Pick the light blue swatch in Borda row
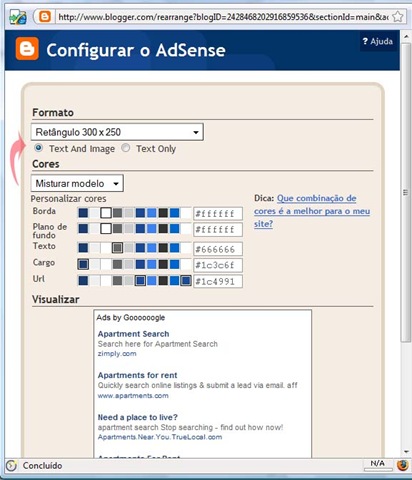Screen dimensions: 412x480 tap(152, 213)
